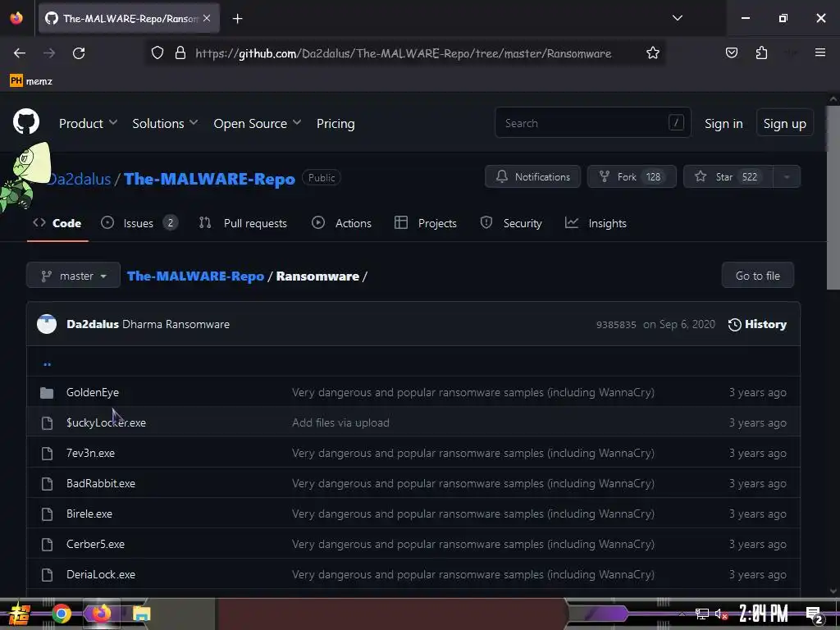
Task: Open the browser extensions puzzle icon
Action: pyautogui.click(x=761, y=52)
